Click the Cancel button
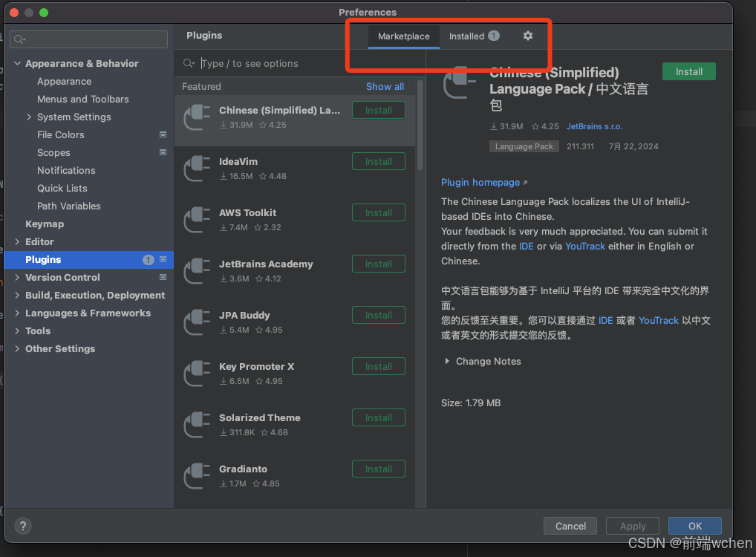The height and width of the screenshot is (557, 756). pos(570,526)
